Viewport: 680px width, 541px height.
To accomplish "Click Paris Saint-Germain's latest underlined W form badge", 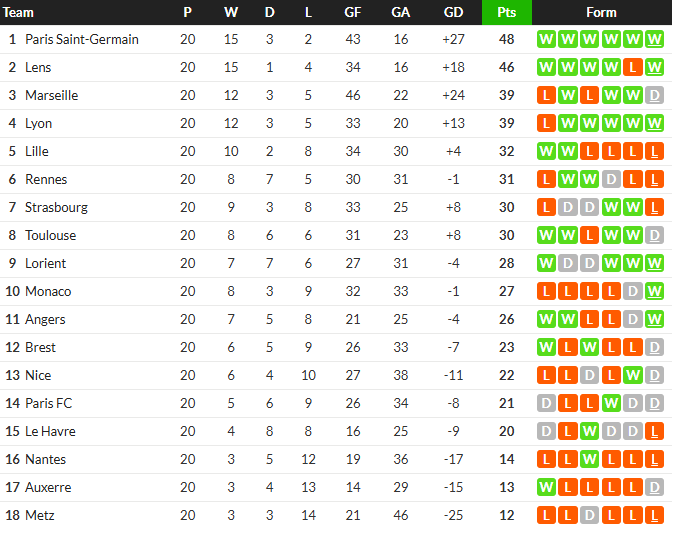I will tap(654, 39).
